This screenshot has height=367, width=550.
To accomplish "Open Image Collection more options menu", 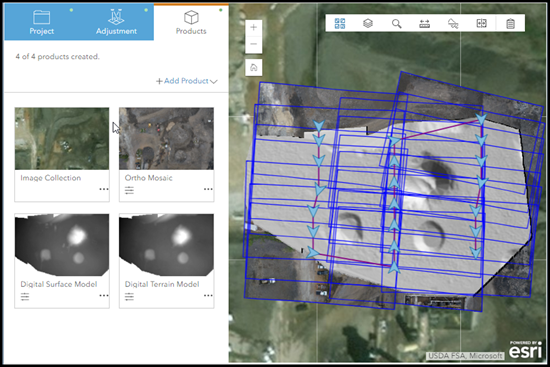I will pyautogui.click(x=103, y=189).
